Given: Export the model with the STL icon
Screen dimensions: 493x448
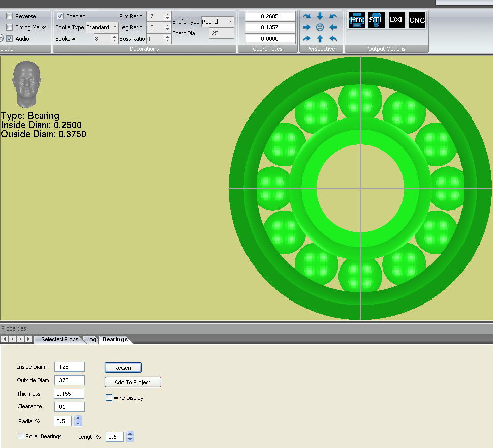Looking at the screenshot, I should (x=377, y=20).
